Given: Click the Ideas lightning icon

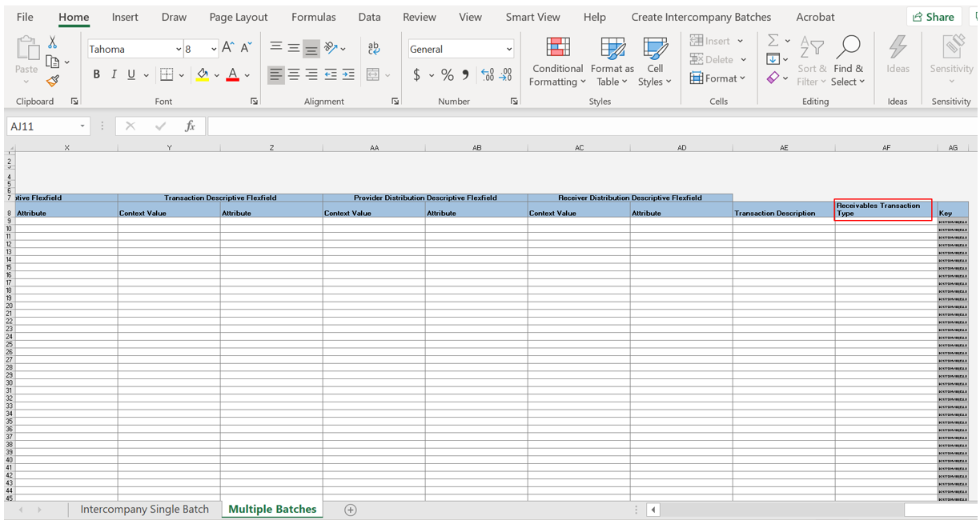Looking at the screenshot, I should click(x=898, y=48).
